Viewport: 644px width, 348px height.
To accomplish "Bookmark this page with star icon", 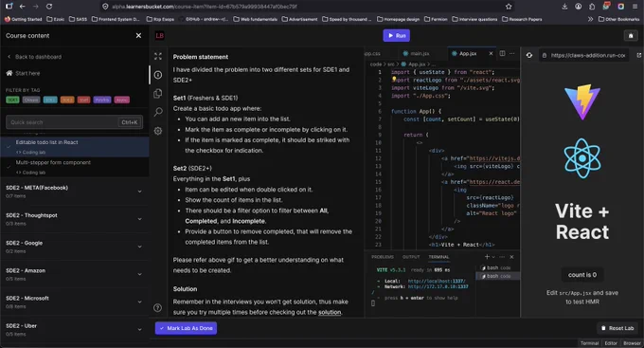I will point(509,7).
